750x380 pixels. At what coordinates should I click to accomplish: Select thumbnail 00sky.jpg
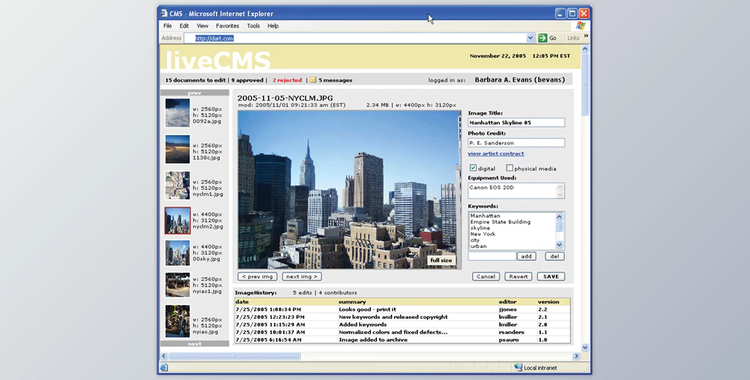click(177, 253)
